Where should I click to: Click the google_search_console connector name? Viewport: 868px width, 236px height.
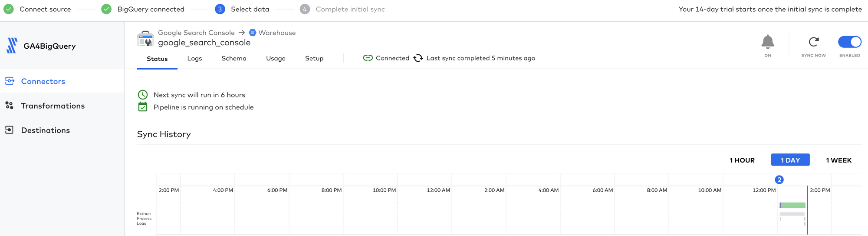(204, 43)
